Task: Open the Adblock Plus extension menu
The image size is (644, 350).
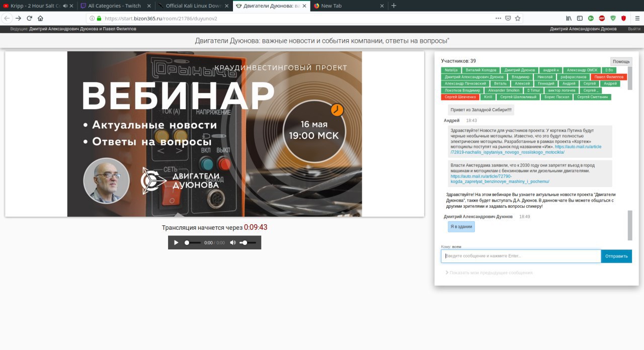Action: point(602,18)
